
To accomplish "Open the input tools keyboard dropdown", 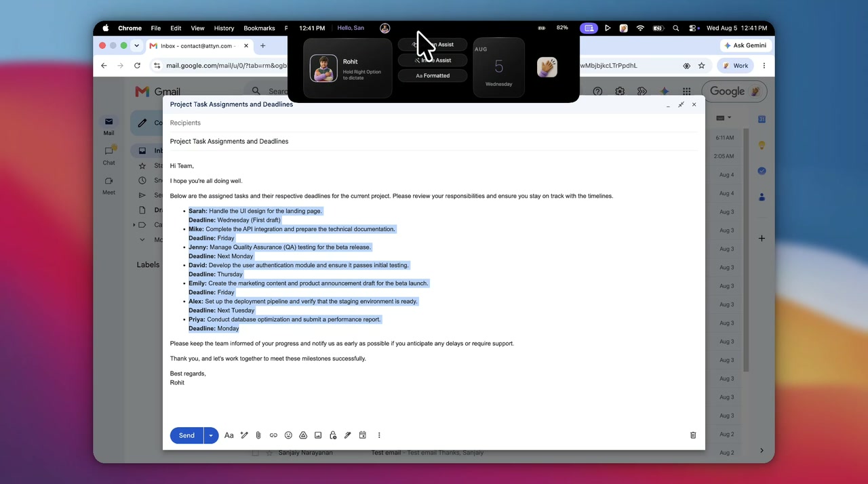I will coord(724,118).
